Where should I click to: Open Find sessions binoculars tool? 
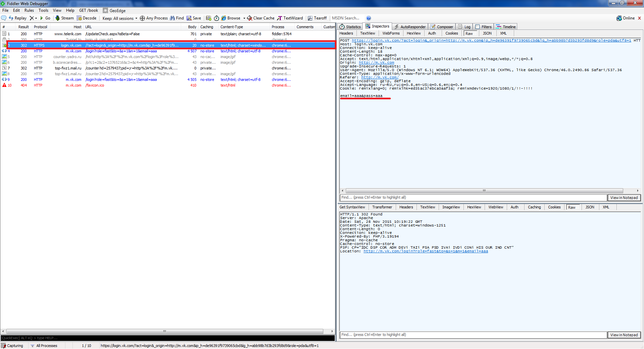[x=177, y=18]
